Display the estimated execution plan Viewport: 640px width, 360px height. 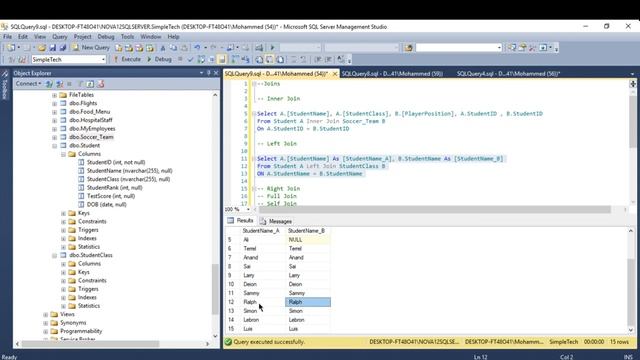click(201, 60)
